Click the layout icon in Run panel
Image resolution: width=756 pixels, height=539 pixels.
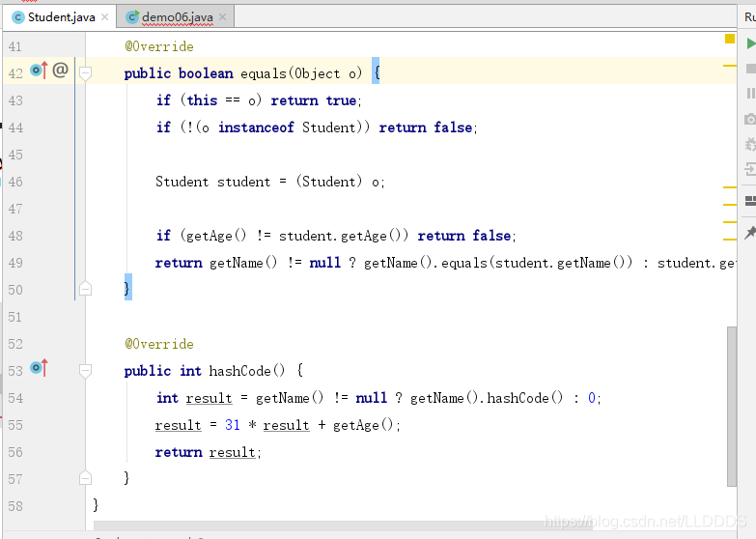click(x=751, y=201)
